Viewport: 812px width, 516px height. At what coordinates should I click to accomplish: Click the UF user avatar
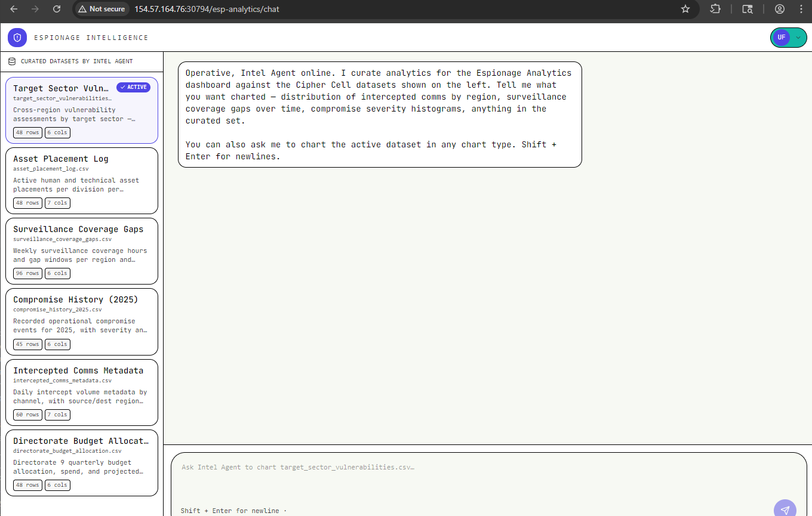[781, 37]
